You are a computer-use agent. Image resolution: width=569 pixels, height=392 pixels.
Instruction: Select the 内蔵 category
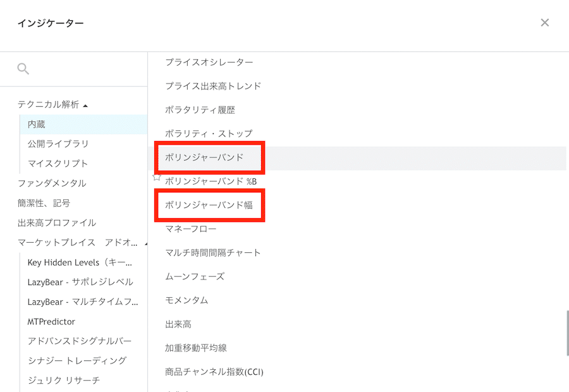[x=83, y=124]
